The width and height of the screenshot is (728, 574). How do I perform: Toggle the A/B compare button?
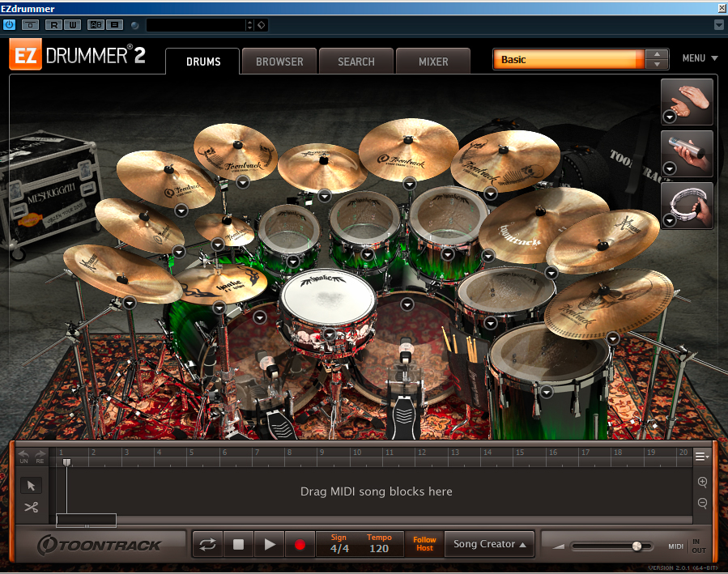[x=96, y=25]
